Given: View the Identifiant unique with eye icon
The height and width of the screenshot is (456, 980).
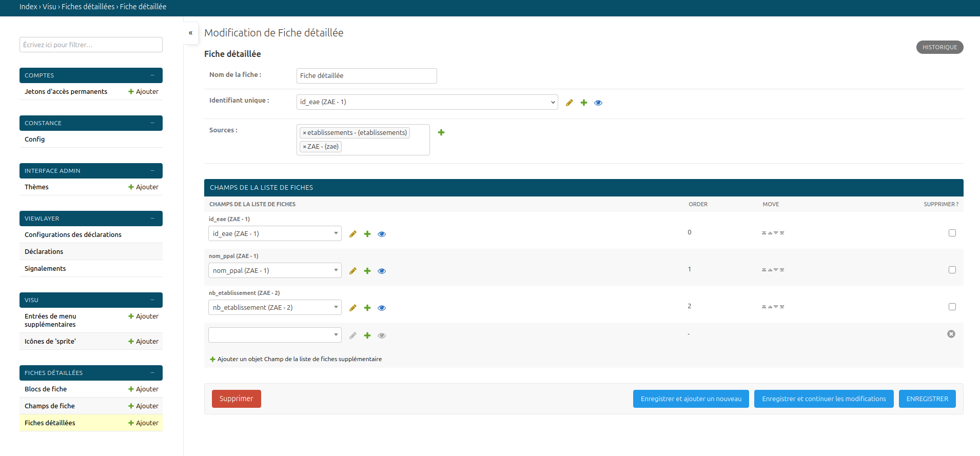Looking at the screenshot, I should [598, 103].
